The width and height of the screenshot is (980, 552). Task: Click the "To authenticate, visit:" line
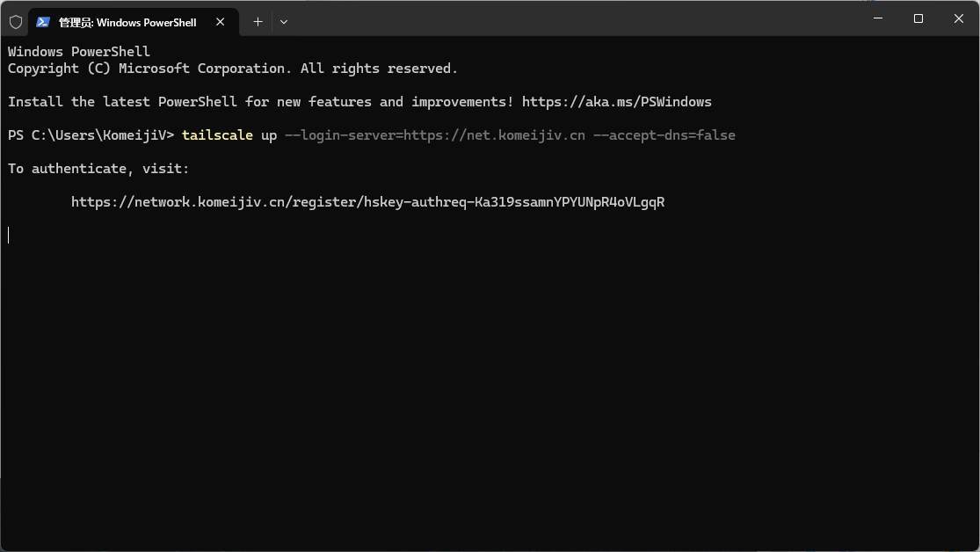[x=98, y=169]
